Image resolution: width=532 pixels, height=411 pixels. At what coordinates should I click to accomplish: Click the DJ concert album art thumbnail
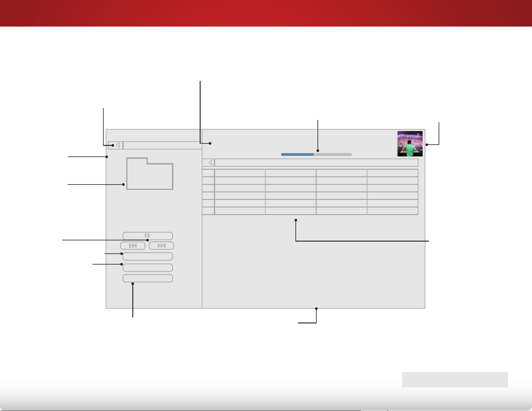point(410,144)
